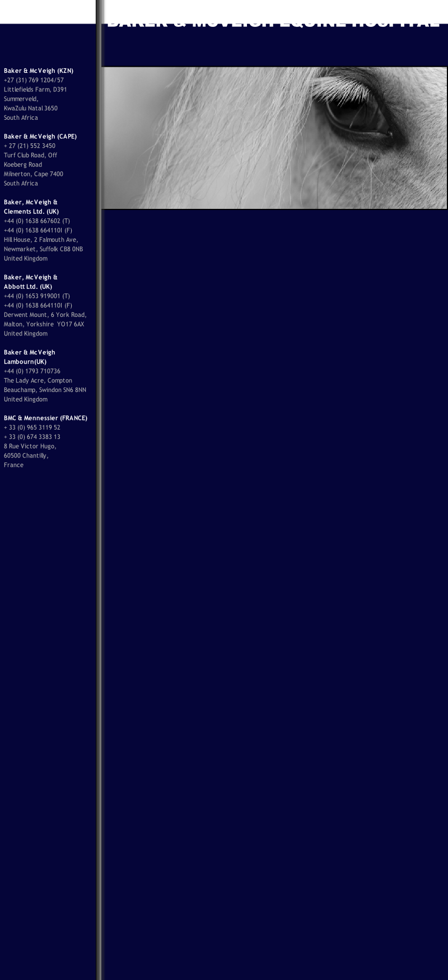Click The Lady Acre, Compton address line
Screen dimensions: 448x980
(38, 381)
